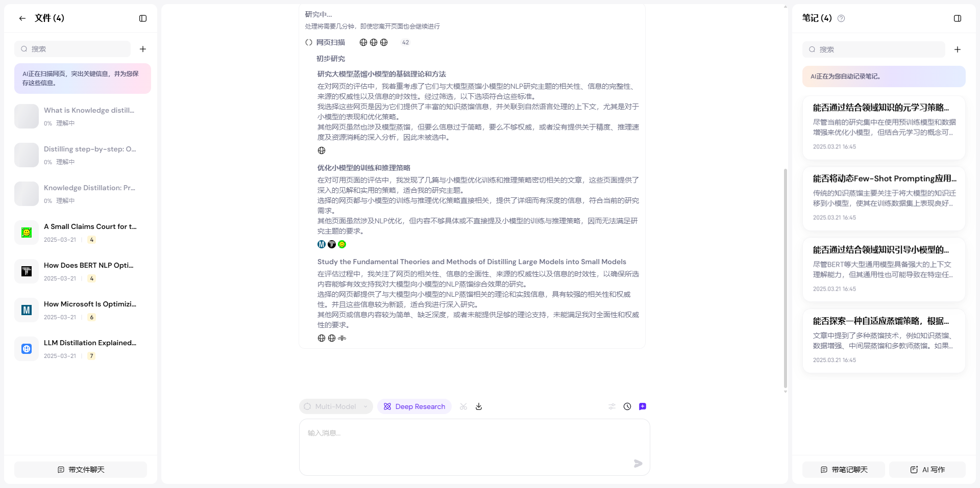Click the back arrow beside 文件 (4)
Screen dimensions: 980x488
click(x=22, y=18)
